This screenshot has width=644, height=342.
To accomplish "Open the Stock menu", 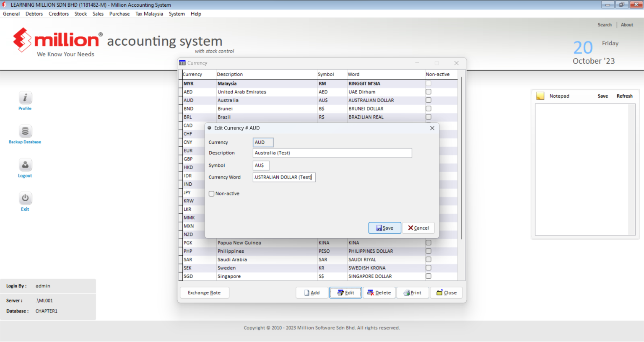I will pyautogui.click(x=80, y=14).
